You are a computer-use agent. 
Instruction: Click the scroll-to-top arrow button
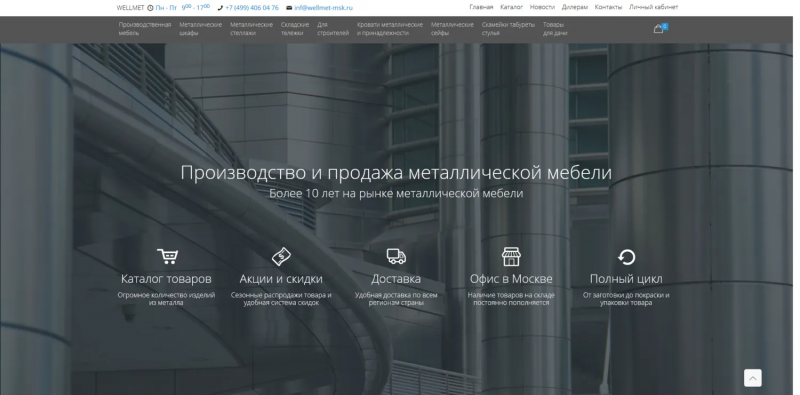pos(753,378)
